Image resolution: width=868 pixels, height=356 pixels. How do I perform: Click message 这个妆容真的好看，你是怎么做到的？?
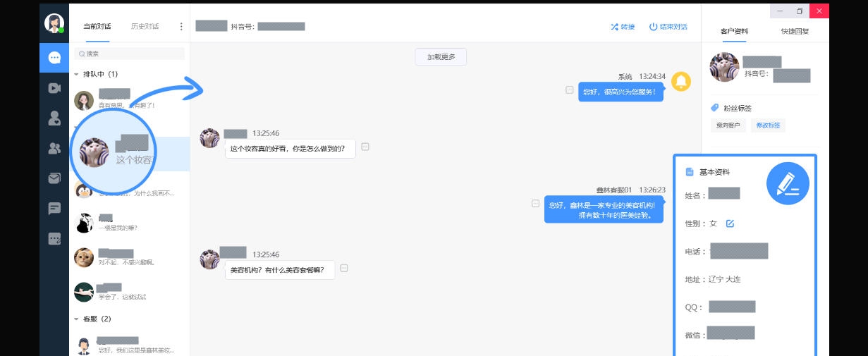tap(290, 149)
